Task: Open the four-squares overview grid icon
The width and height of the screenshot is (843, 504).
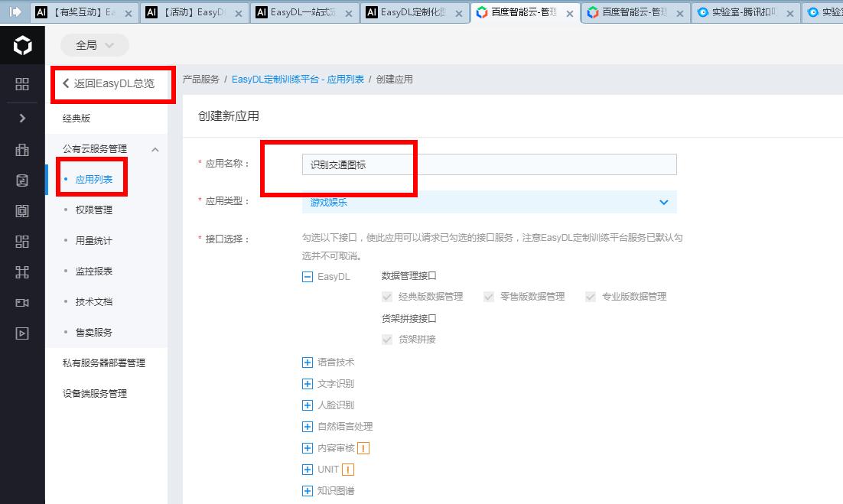Action: pyautogui.click(x=22, y=84)
